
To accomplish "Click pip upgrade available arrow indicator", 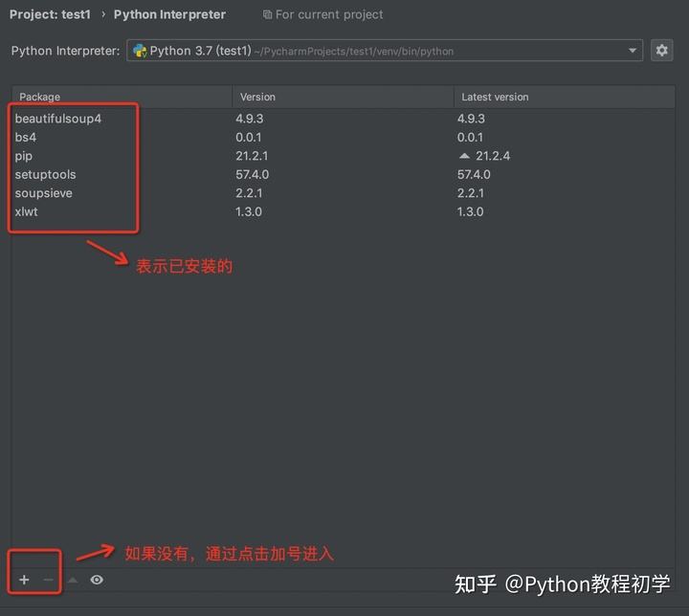I will (x=464, y=156).
